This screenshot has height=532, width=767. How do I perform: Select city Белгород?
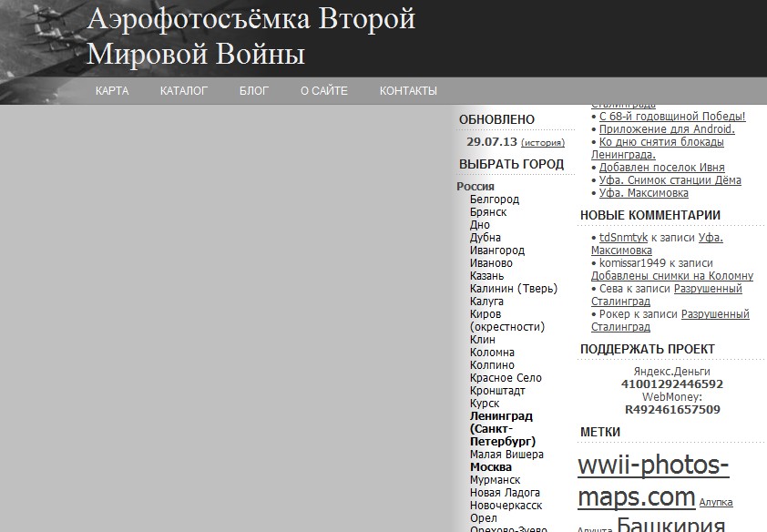point(494,199)
